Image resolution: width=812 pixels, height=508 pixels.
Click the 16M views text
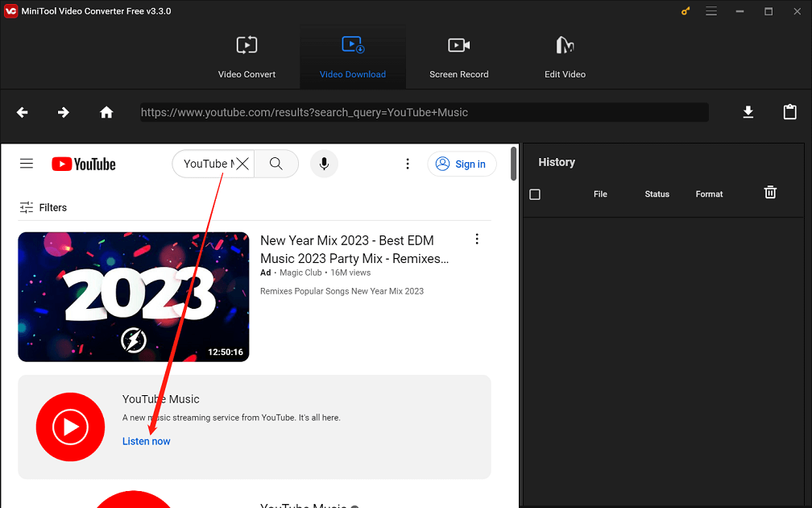(350, 273)
